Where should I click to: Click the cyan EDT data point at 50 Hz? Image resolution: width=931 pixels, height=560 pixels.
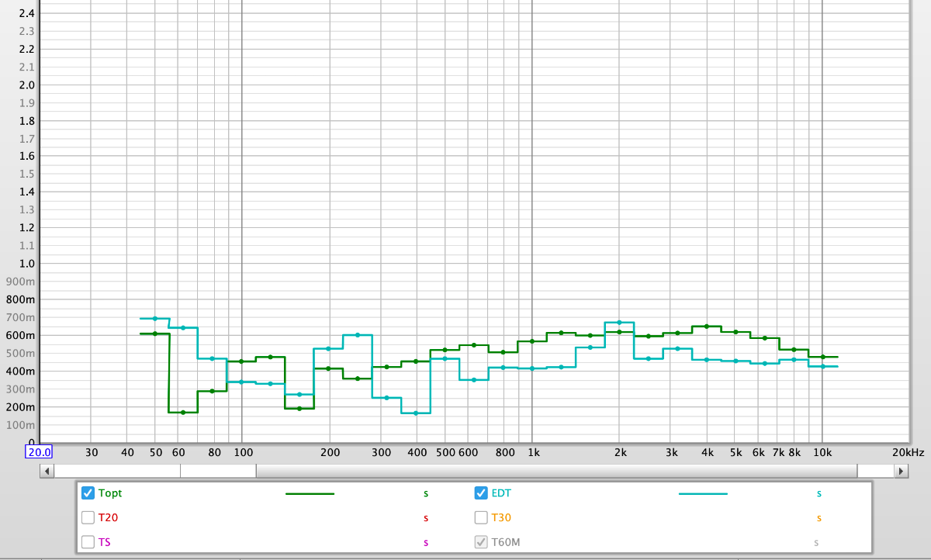coord(154,318)
